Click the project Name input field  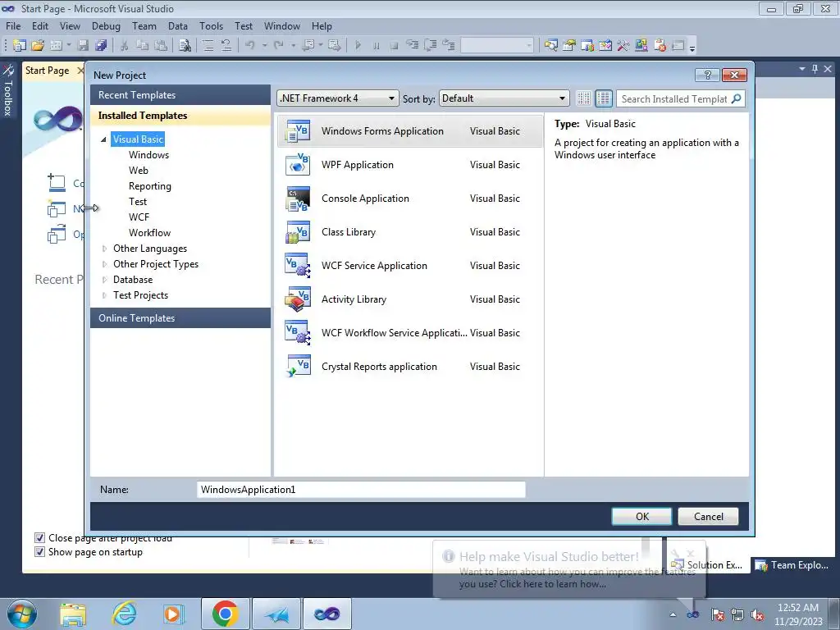(361, 490)
